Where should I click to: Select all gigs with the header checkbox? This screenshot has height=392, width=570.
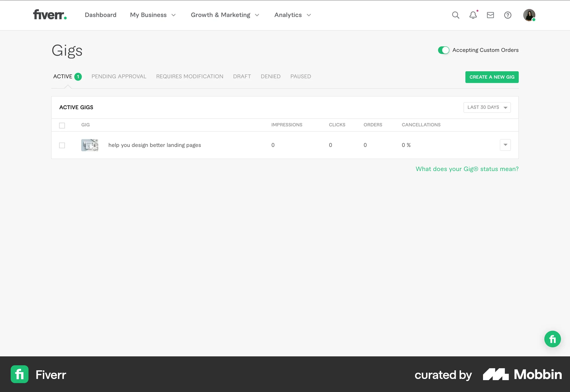[62, 125]
